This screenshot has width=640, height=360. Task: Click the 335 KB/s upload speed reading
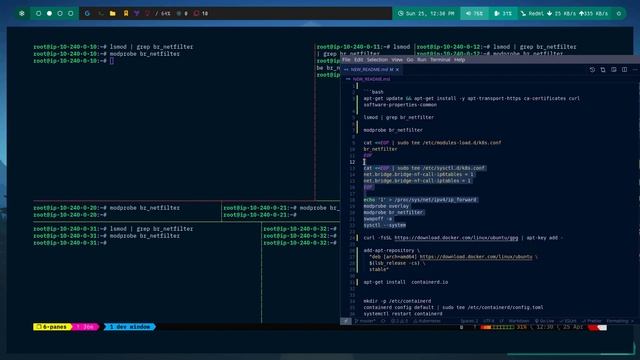click(x=593, y=13)
